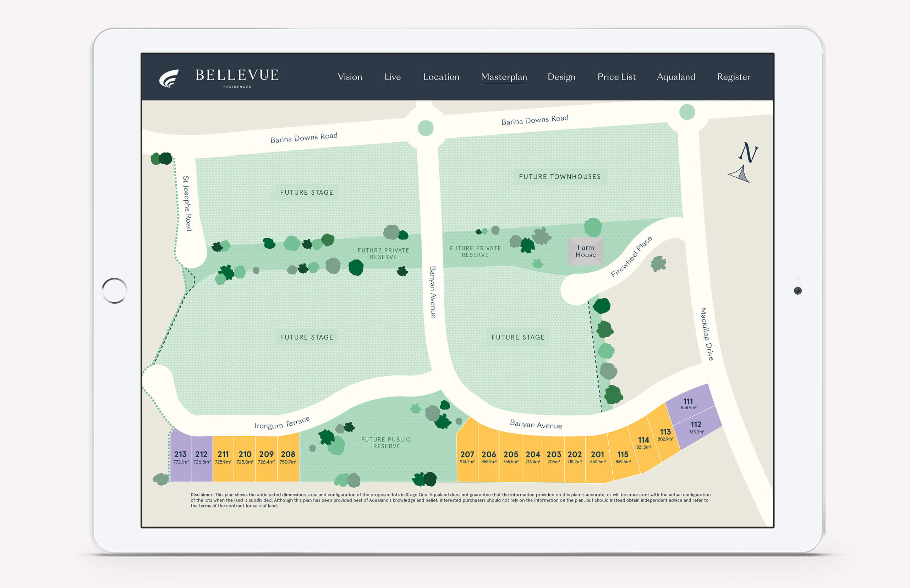Click the Barina Downs Road roundabout circle
The width and height of the screenshot is (910, 588).
[426, 128]
